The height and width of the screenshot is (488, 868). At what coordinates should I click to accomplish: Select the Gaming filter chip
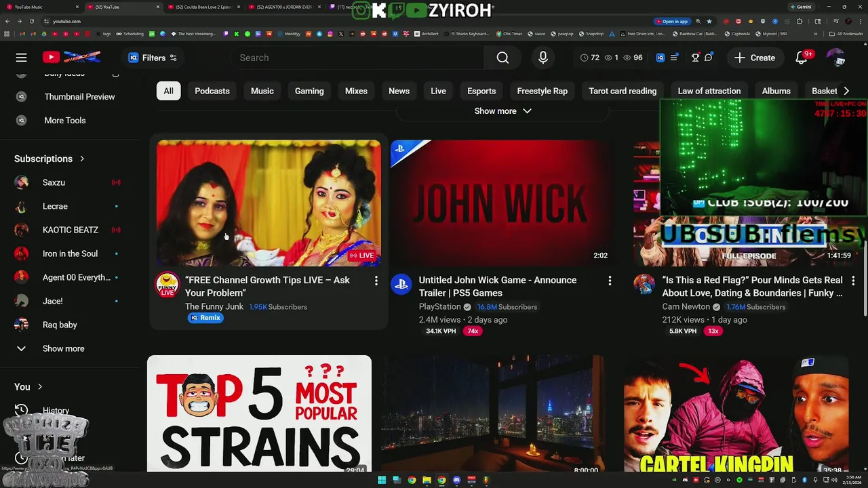coord(309,91)
